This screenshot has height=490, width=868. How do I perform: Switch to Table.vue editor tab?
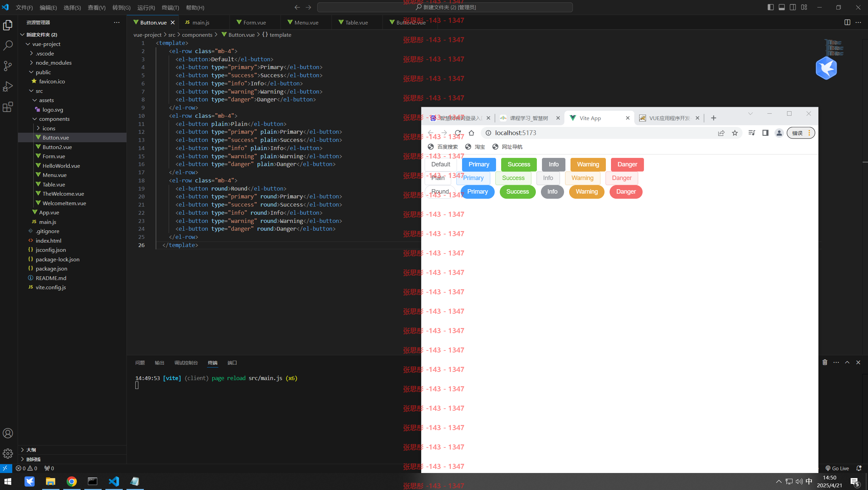point(357,22)
